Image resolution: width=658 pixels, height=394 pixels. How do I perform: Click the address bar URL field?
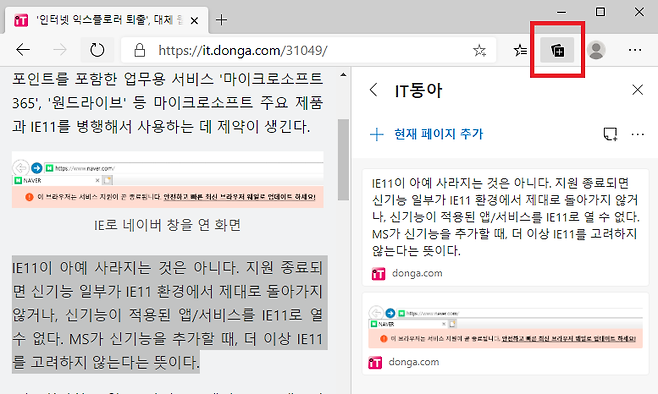[308, 50]
